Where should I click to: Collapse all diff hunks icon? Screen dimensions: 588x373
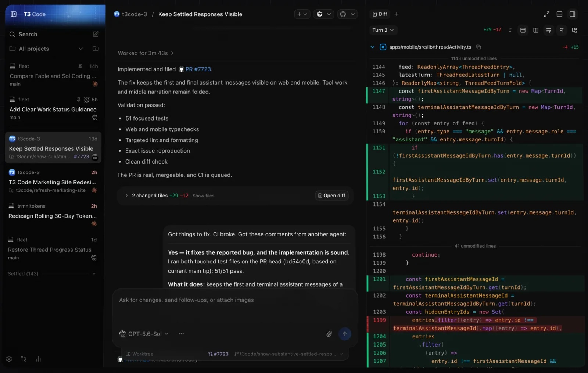pyautogui.click(x=510, y=30)
